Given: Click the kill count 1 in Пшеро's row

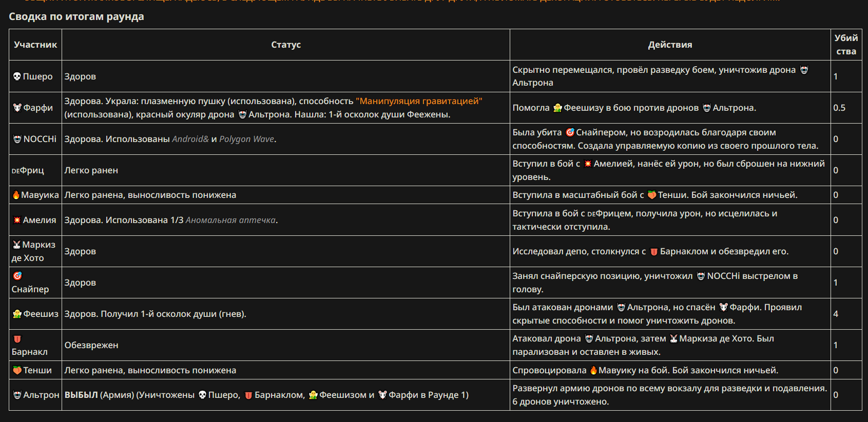Looking at the screenshot, I should point(836,76).
